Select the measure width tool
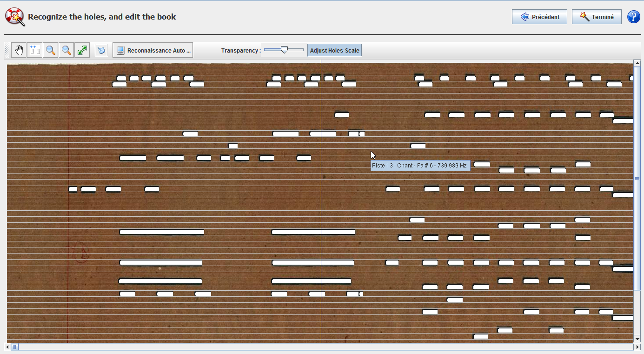The image size is (644, 354). click(x=35, y=50)
